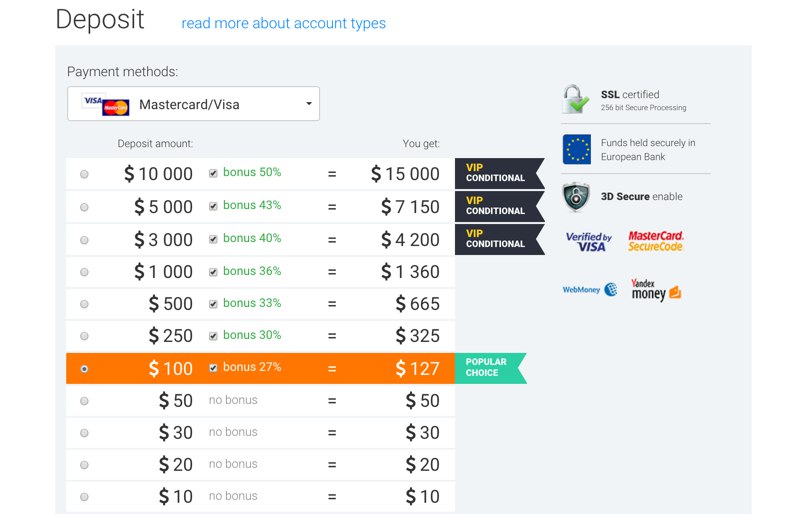The width and height of the screenshot is (807, 514).
Task: Select the $10 000 deposit radio button
Action: pos(84,174)
